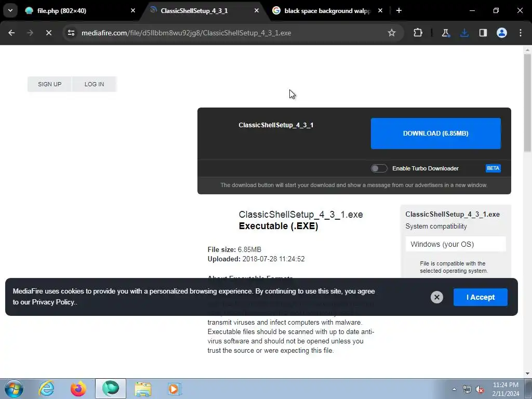Click the LOG IN button
This screenshot has height=399, width=532.
pos(95,84)
